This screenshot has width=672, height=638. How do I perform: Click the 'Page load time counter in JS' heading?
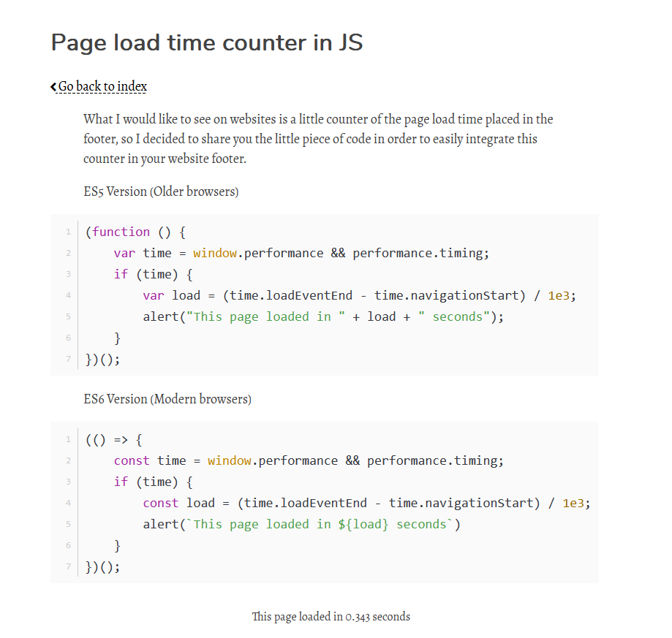(207, 42)
